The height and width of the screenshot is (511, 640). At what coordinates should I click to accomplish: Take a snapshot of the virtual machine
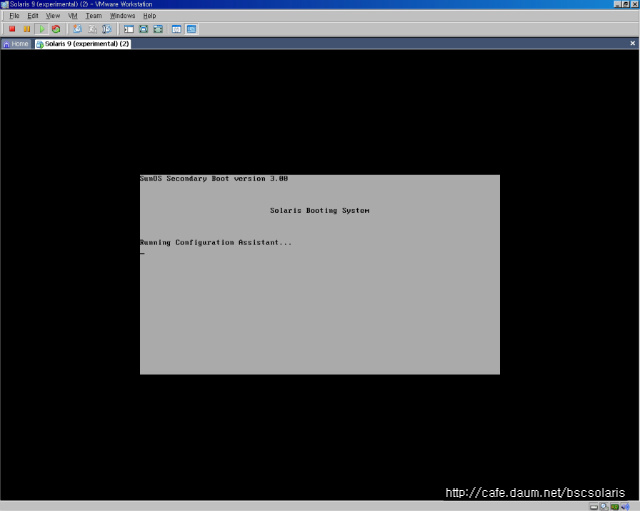[78, 29]
